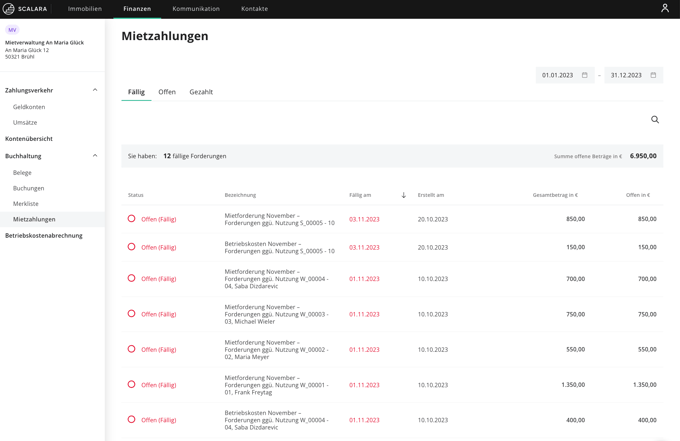Go to Geldkonten in sidebar
This screenshot has height=441, width=680.
[x=29, y=107]
